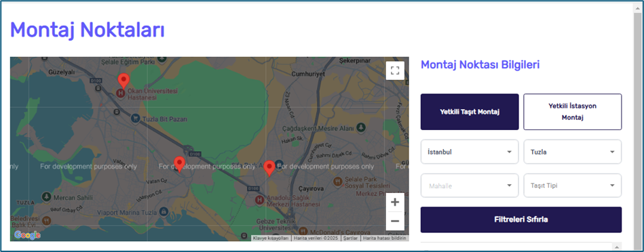Expand the Mahalle dropdown
The height and width of the screenshot is (252, 644).
[470, 186]
